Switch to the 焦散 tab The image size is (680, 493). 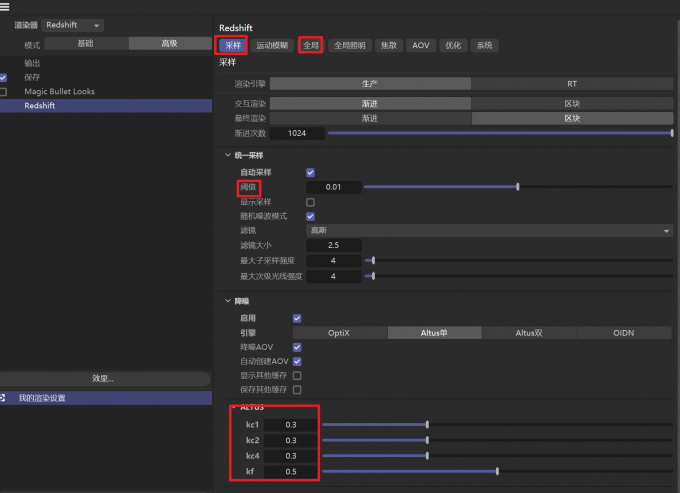click(389, 46)
